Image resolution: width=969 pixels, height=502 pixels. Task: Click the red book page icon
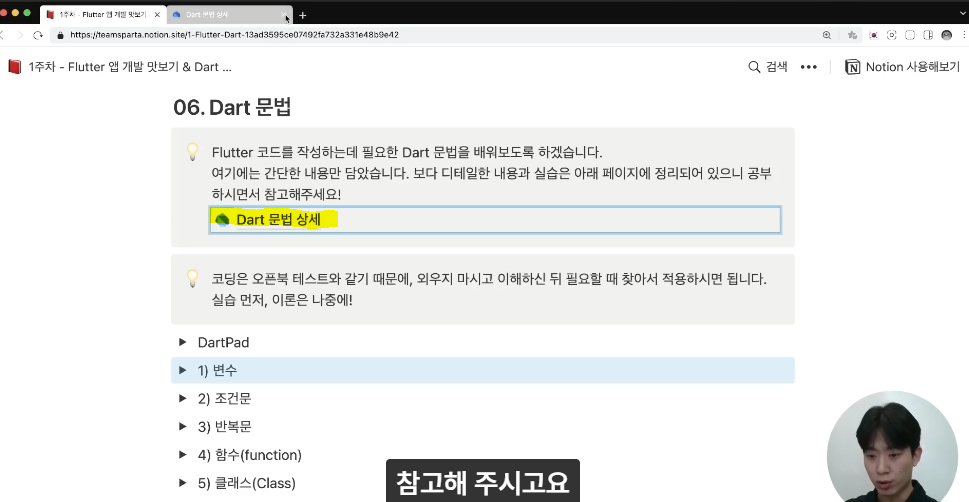[15, 67]
